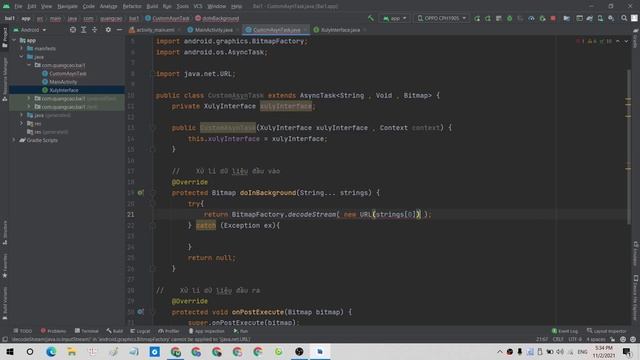Open the Event Log
This screenshot has width=640, height=360.
(x=565, y=331)
